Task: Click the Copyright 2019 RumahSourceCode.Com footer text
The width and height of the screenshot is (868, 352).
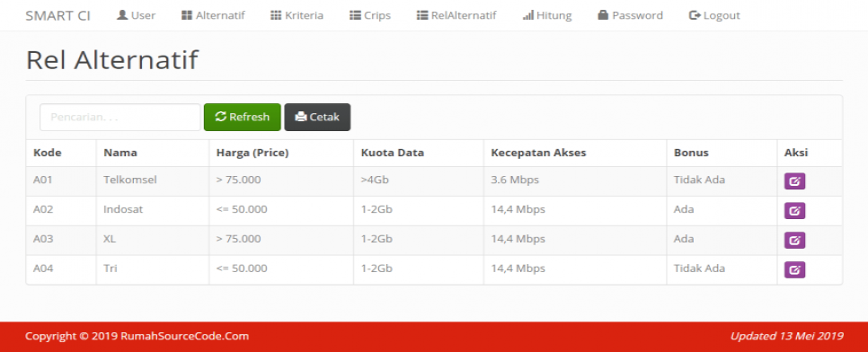Action: [x=137, y=336]
